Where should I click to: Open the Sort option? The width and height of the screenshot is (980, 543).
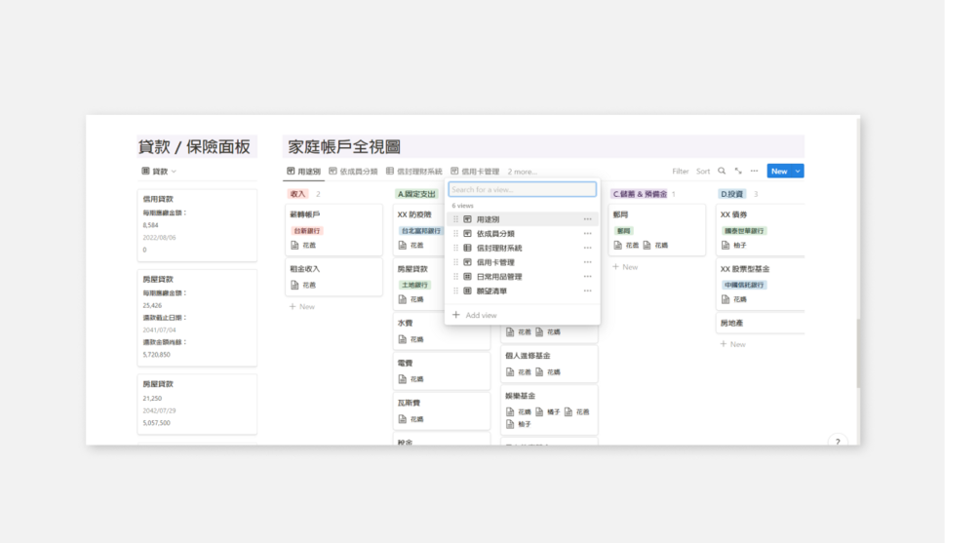click(703, 172)
